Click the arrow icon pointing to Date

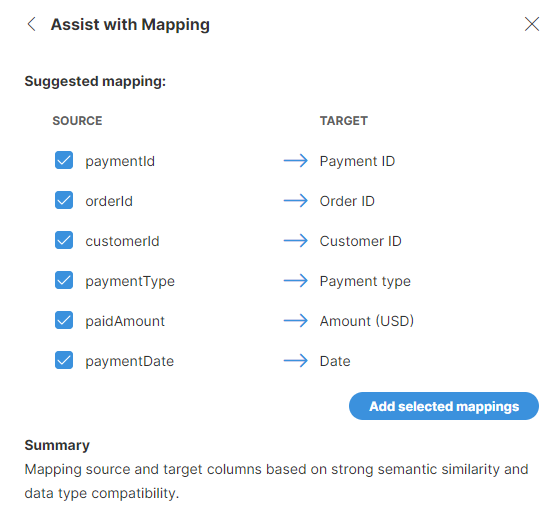(x=296, y=361)
